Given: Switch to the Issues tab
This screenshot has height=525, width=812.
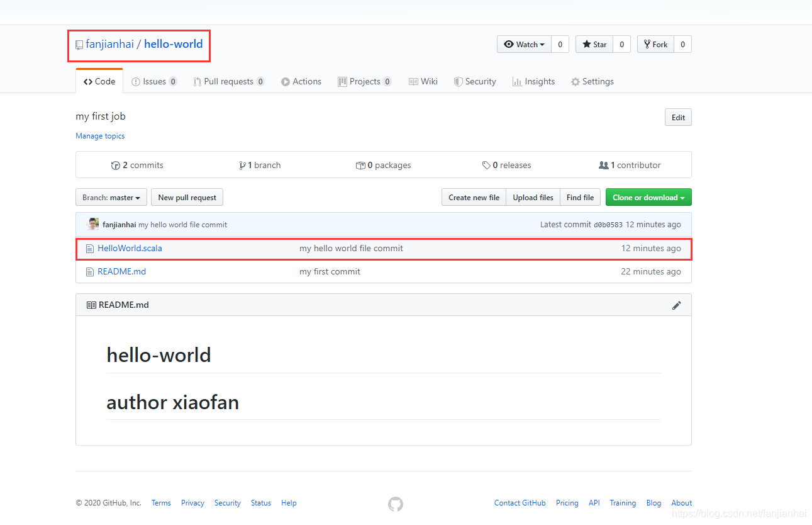Looking at the screenshot, I should [154, 81].
